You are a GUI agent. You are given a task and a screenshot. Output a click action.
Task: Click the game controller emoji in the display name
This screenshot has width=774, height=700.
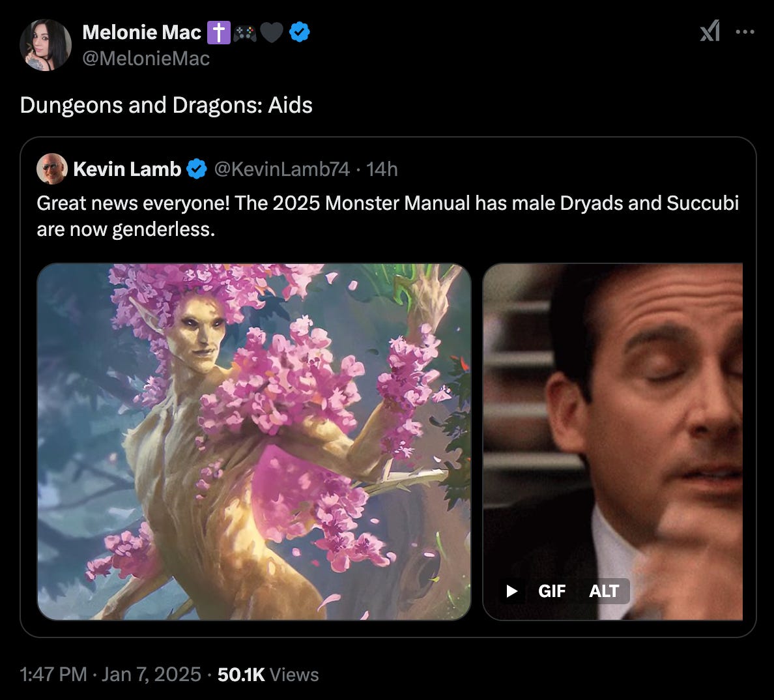(x=245, y=32)
